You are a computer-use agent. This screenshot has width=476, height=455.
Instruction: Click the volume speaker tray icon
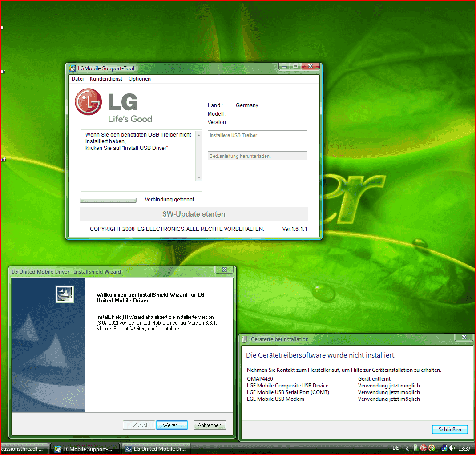tap(452, 448)
